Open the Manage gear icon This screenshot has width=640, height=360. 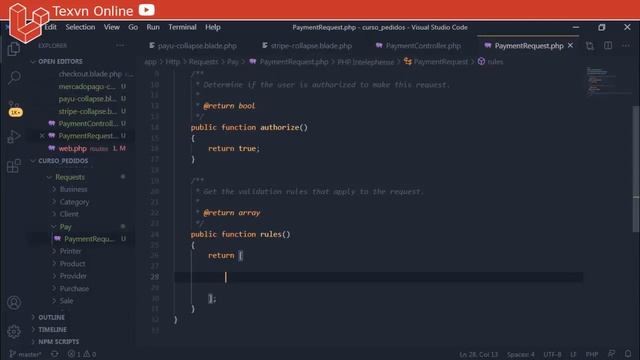[x=14, y=331]
